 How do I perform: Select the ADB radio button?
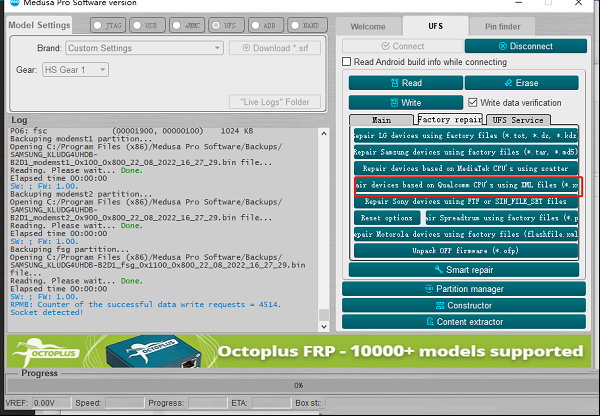tap(255, 25)
